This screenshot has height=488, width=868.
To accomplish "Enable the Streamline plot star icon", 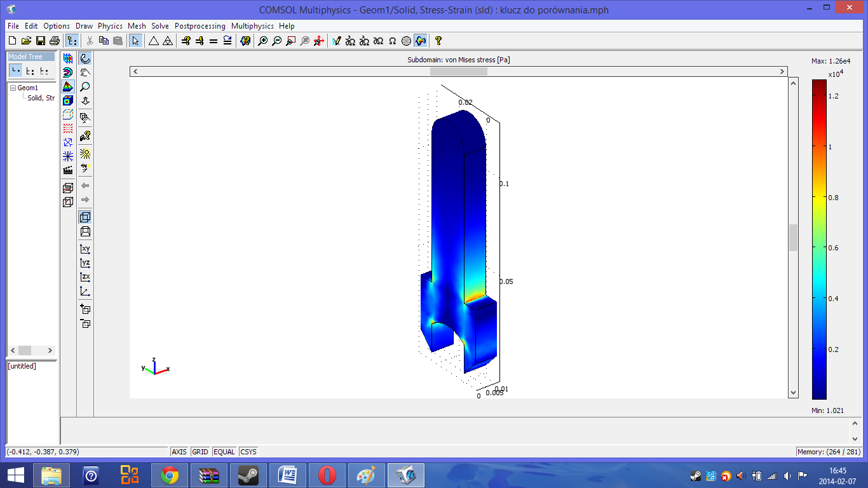I will pyautogui.click(x=68, y=156).
